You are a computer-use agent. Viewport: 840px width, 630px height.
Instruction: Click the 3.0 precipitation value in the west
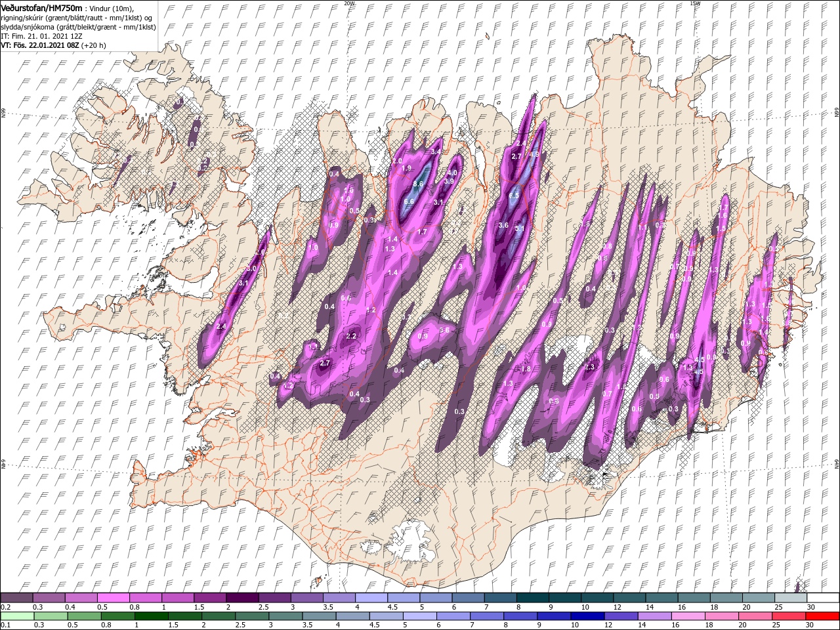(x=251, y=269)
